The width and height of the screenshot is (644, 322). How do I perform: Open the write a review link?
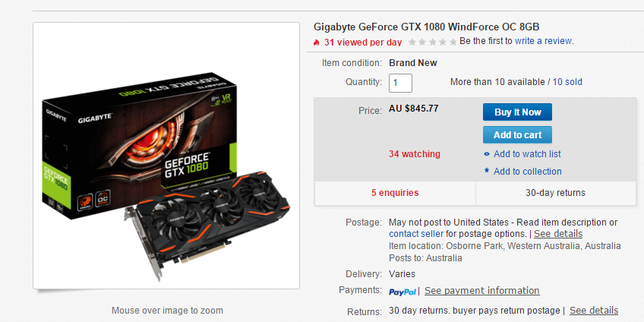[x=543, y=41]
